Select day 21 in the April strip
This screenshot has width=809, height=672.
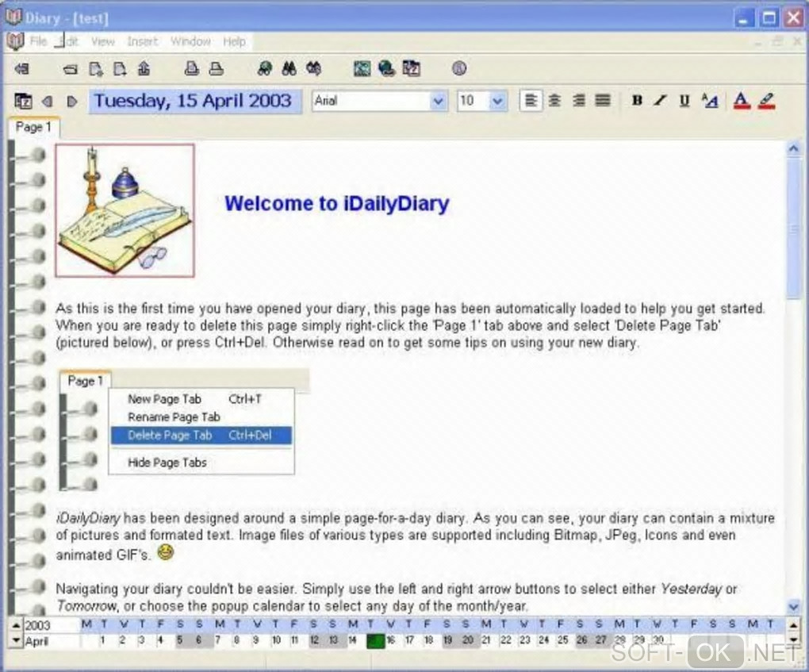[486, 640]
